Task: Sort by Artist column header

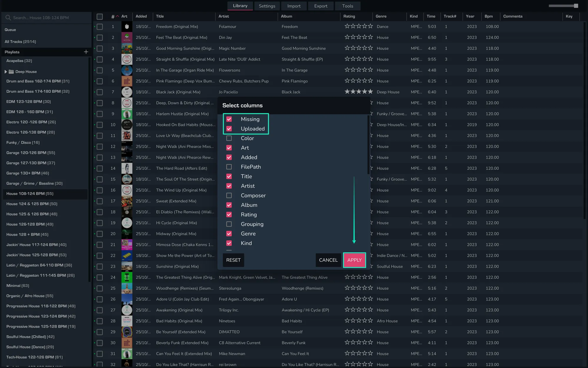Action: [x=224, y=16]
